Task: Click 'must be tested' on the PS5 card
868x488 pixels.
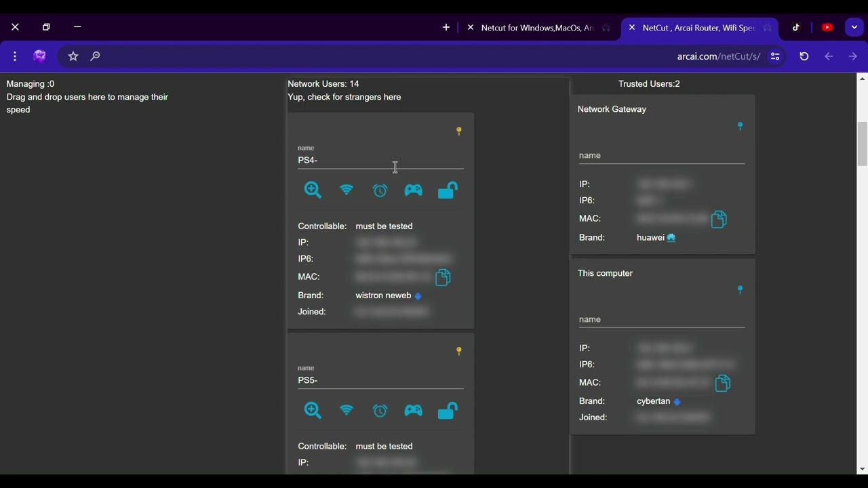Action: (384, 447)
